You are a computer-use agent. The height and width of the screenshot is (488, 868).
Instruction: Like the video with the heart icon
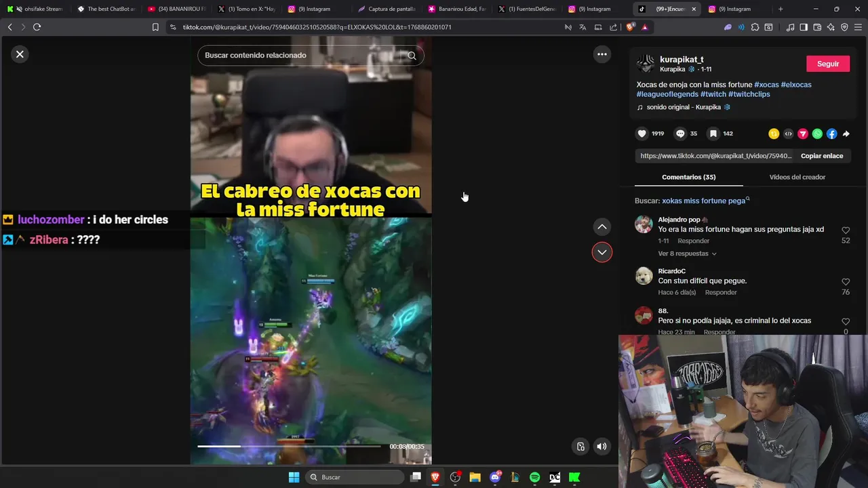click(642, 134)
